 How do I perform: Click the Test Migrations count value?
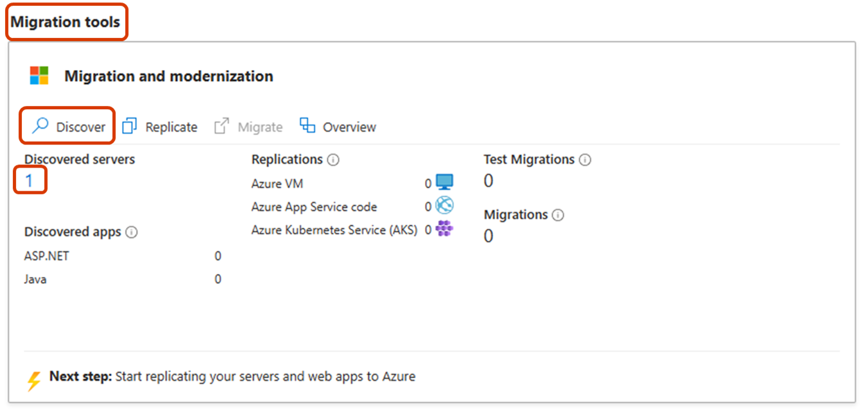point(489,181)
